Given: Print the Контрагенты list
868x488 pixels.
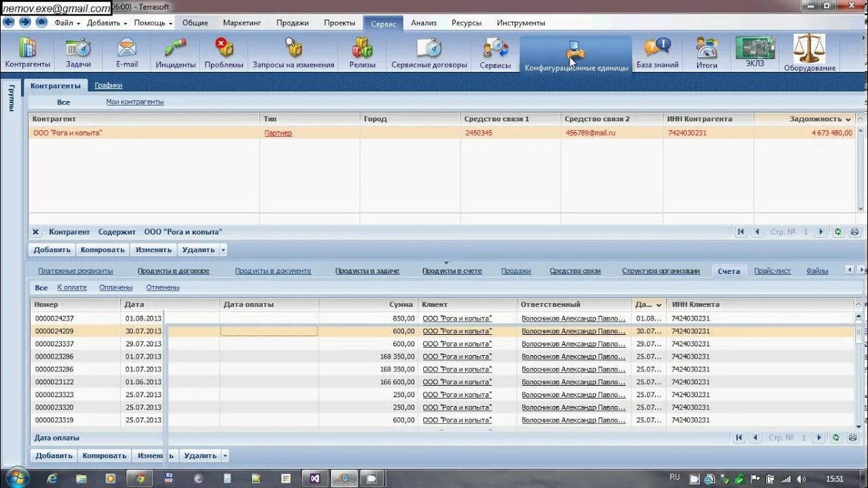Looking at the screenshot, I should tap(854, 232).
